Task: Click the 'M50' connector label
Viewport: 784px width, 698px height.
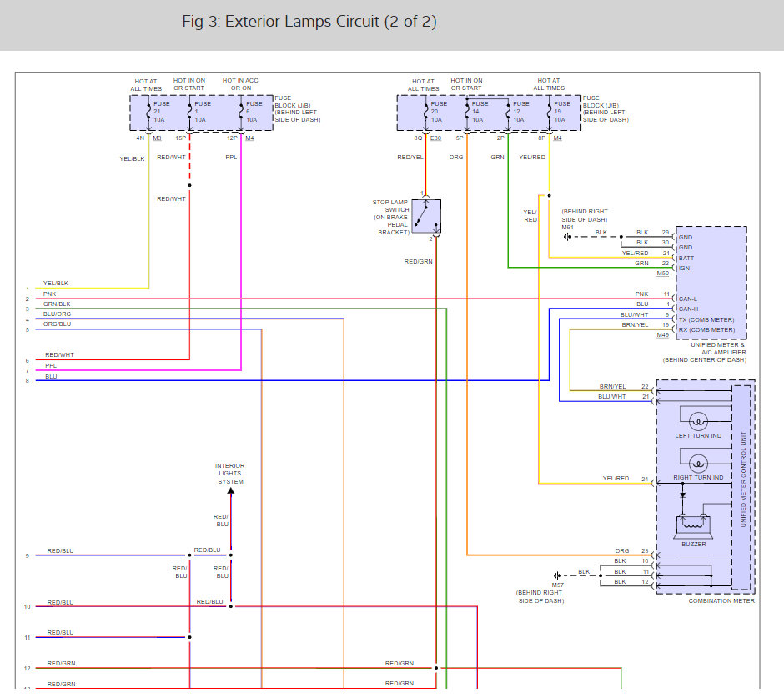Action: tap(662, 274)
